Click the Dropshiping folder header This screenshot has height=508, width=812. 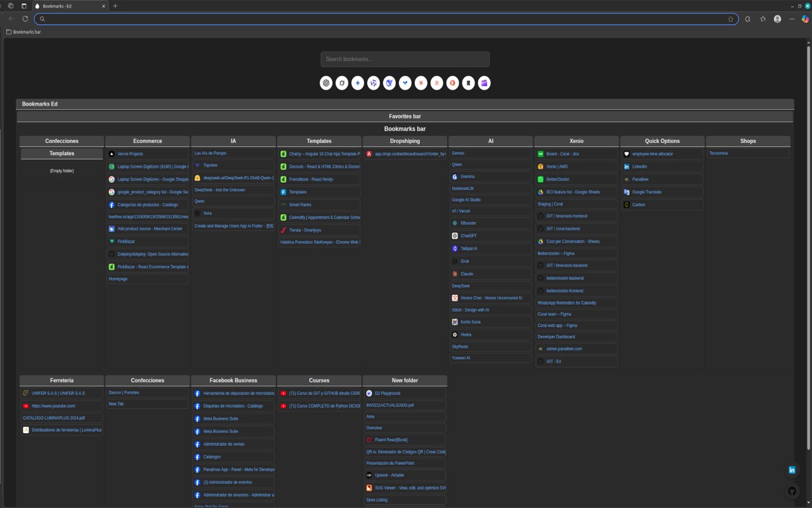tap(405, 141)
